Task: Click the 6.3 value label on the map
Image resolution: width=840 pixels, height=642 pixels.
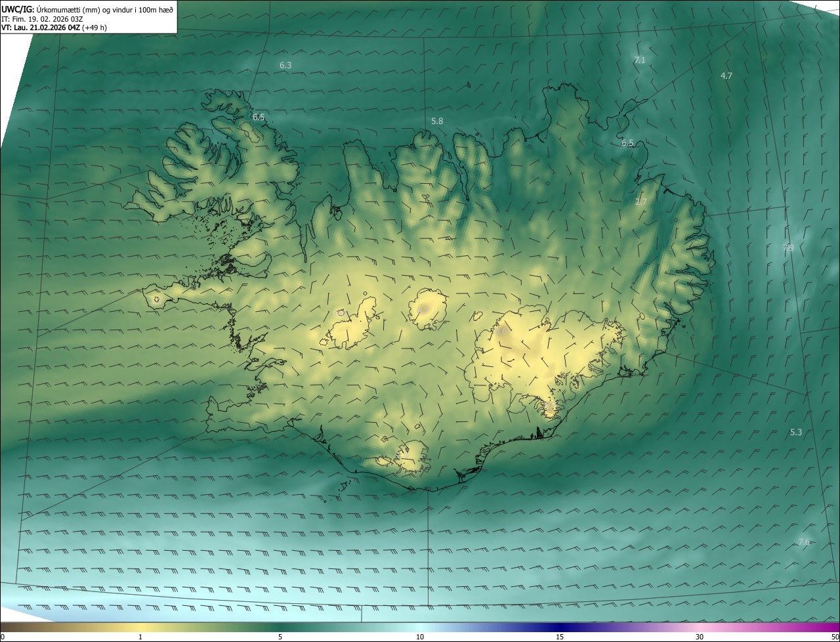Action: (285, 65)
